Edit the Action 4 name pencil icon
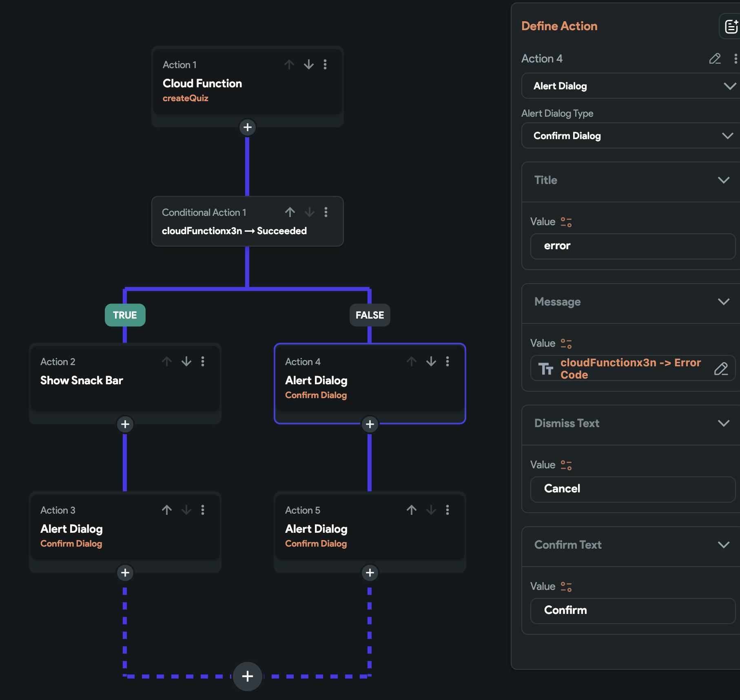 click(x=715, y=59)
